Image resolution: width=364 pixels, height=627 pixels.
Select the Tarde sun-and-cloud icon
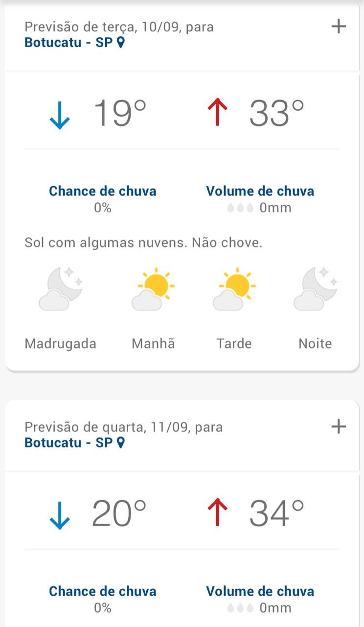[x=234, y=289]
